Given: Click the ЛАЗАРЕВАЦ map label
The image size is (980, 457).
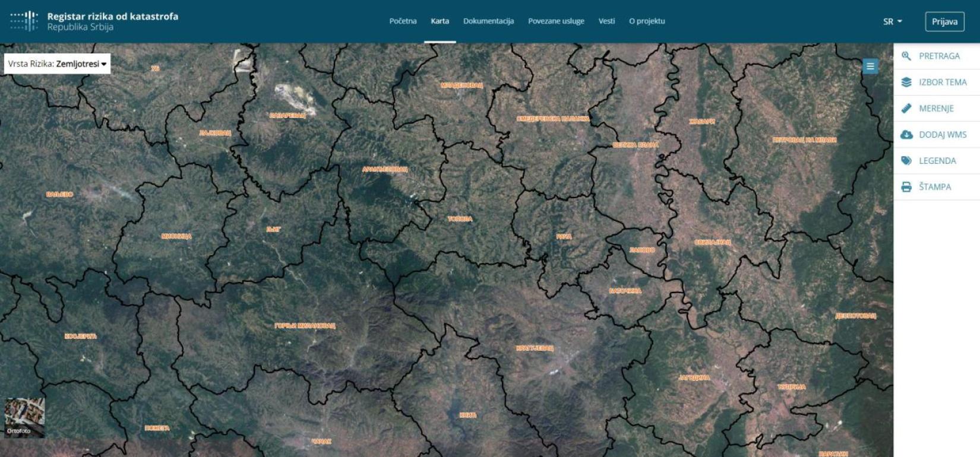Looking at the screenshot, I should 287,115.
